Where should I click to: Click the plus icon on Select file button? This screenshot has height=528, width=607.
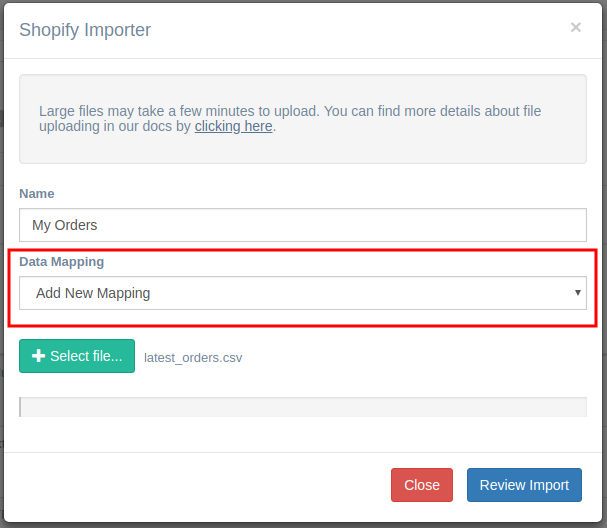[38, 356]
